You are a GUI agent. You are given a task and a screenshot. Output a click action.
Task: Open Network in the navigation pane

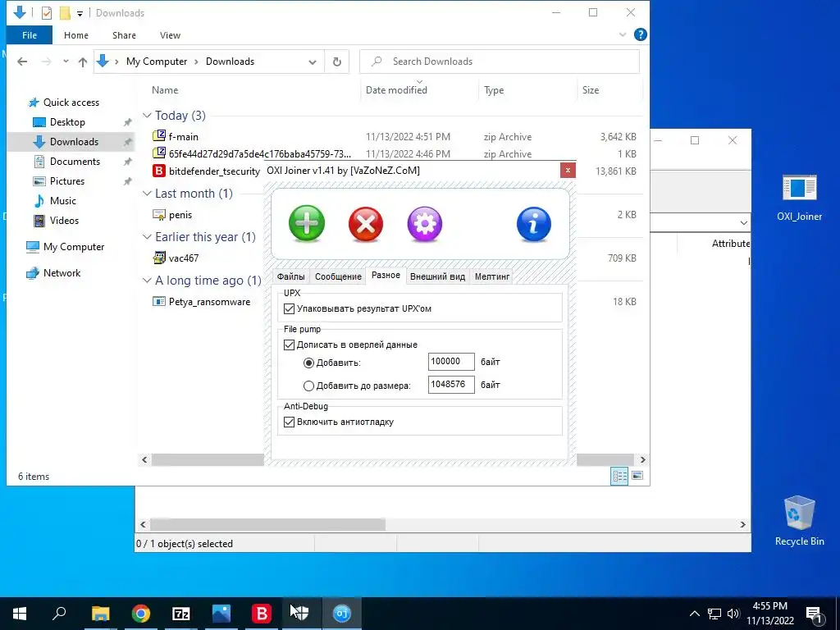point(62,272)
